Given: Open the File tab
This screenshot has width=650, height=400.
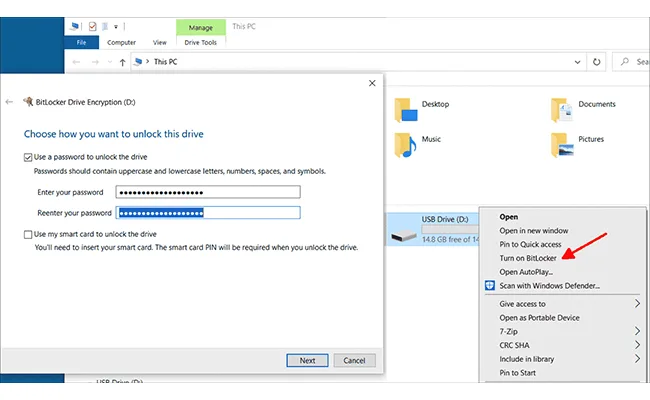Looking at the screenshot, I should (x=81, y=42).
